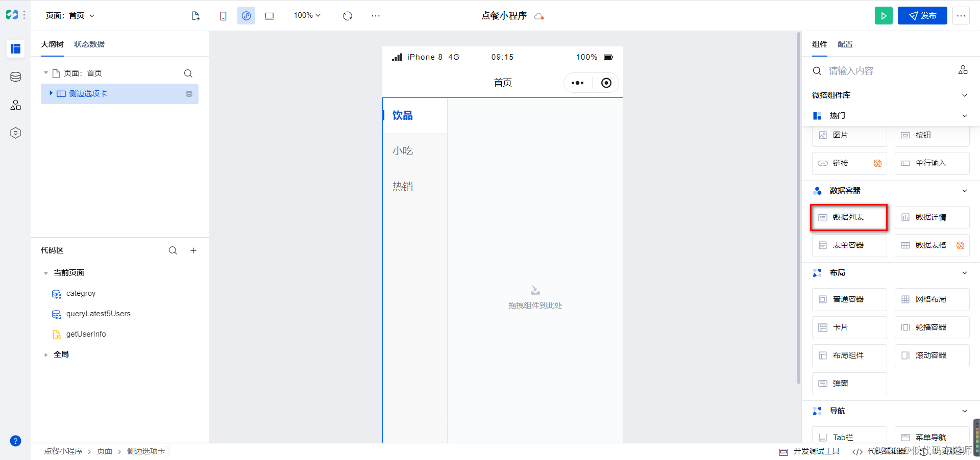Image resolution: width=980 pixels, height=460 pixels.
Task: Click the green preview run button
Action: point(884,16)
